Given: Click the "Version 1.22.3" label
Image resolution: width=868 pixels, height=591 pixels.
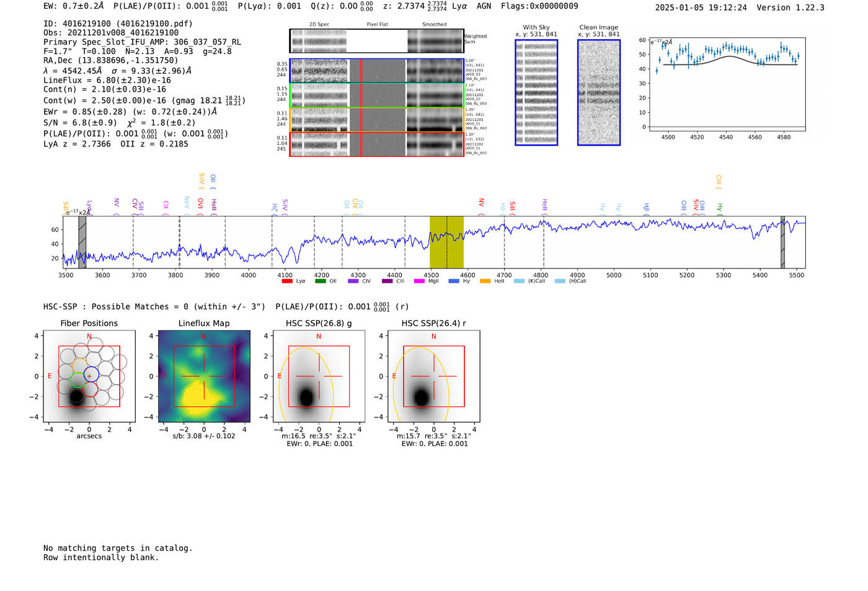Looking at the screenshot, I should point(790,7).
